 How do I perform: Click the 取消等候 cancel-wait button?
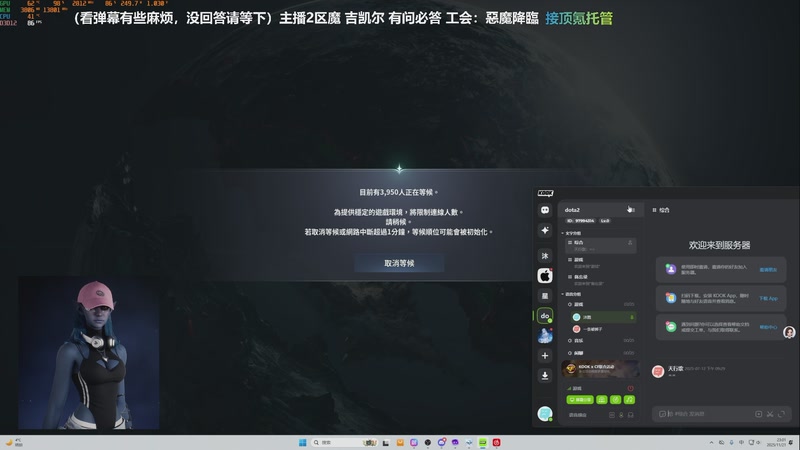click(x=399, y=263)
